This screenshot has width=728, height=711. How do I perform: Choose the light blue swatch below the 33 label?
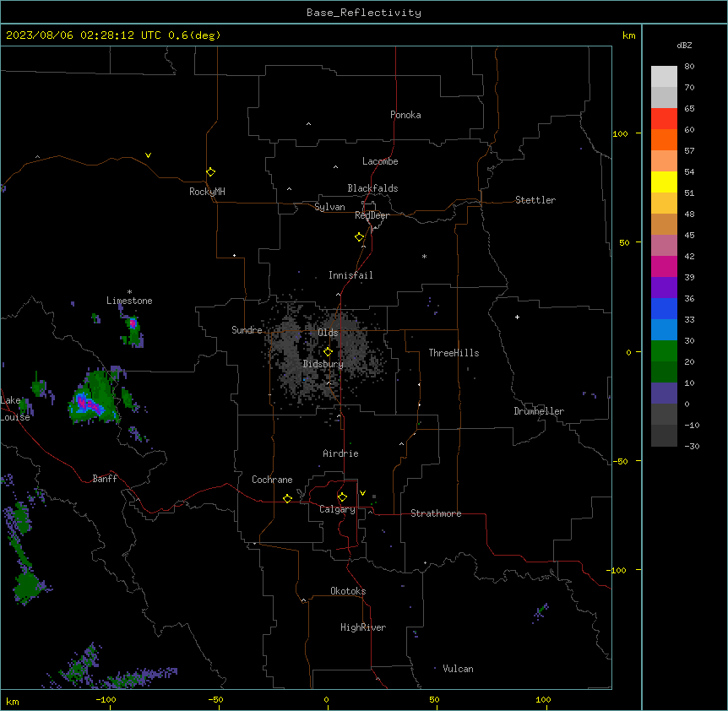point(664,329)
